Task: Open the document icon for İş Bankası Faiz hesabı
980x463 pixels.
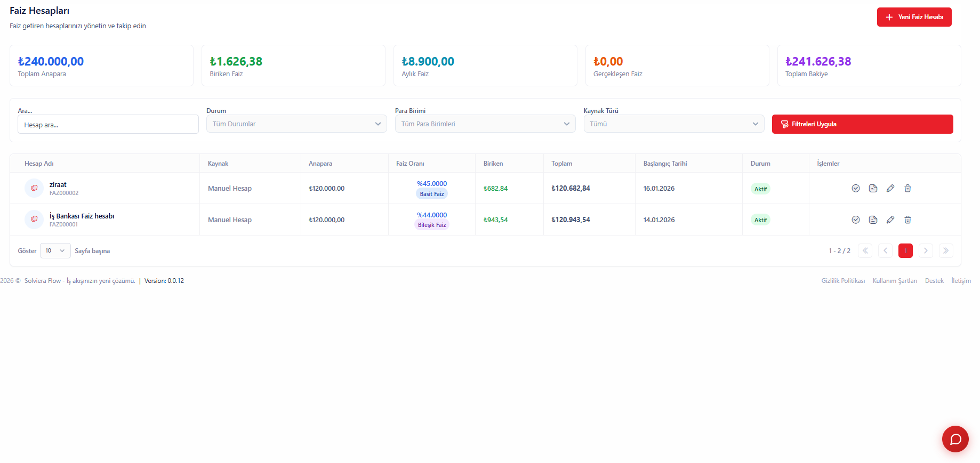Action: pyautogui.click(x=873, y=220)
